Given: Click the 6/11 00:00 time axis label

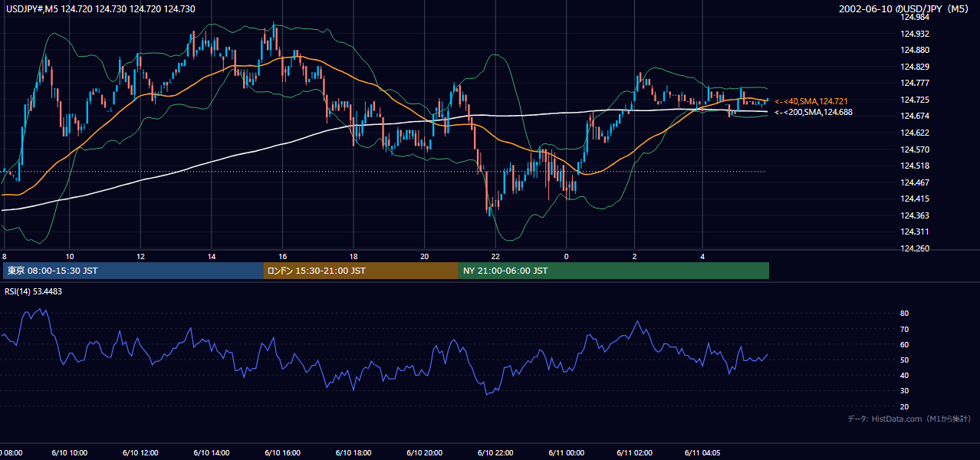Looking at the screenshot, I should [x=567, y=452].
